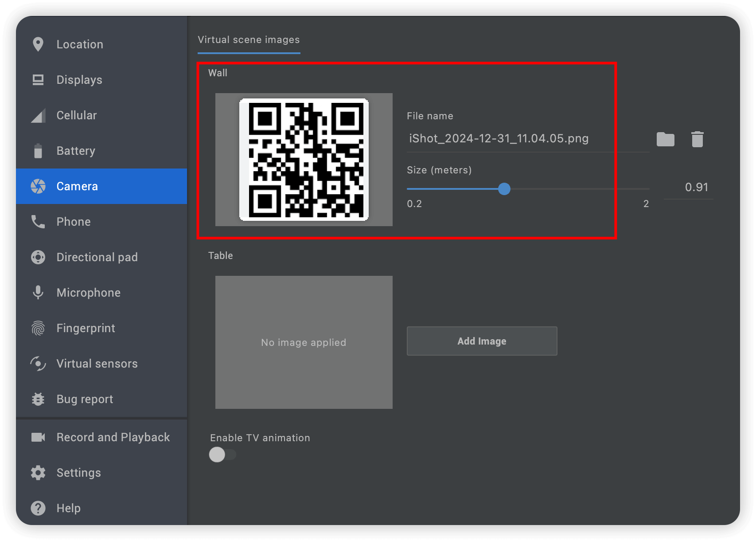Open the Battery icon in sidebar

38,151
